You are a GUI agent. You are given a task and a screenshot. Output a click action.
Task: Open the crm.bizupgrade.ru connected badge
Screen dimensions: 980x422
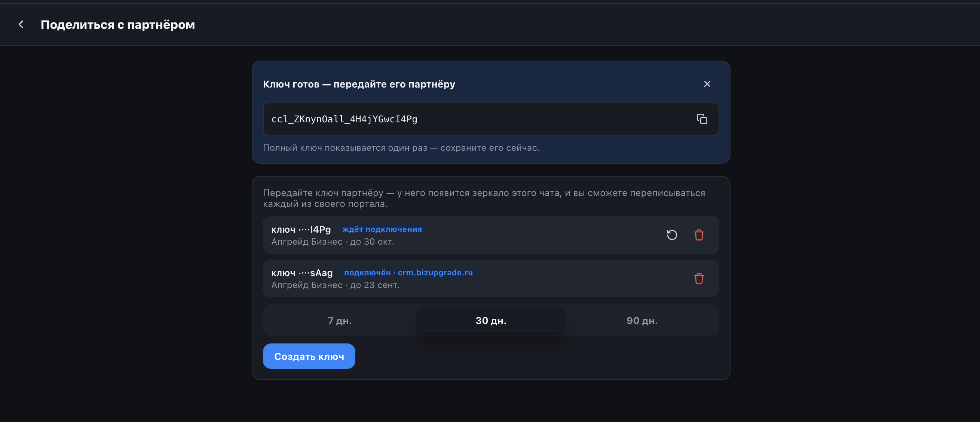(x=408, y=272)
